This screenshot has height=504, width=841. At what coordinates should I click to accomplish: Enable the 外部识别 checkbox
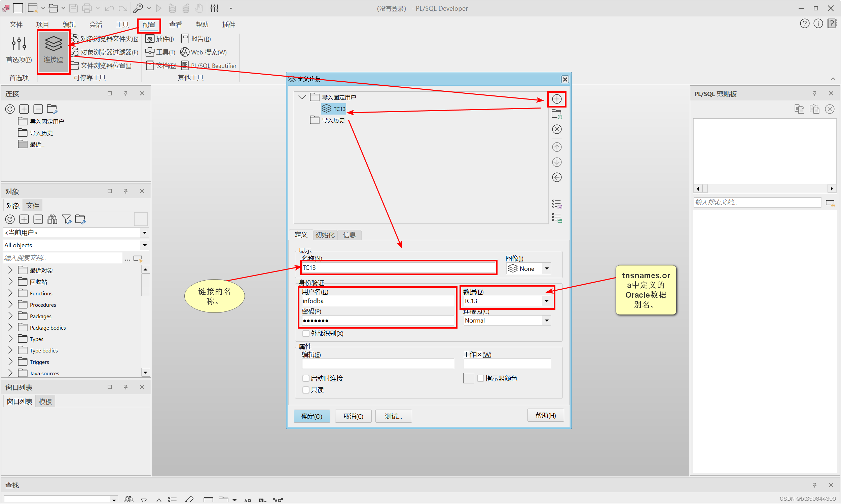(x=305, y=334)
